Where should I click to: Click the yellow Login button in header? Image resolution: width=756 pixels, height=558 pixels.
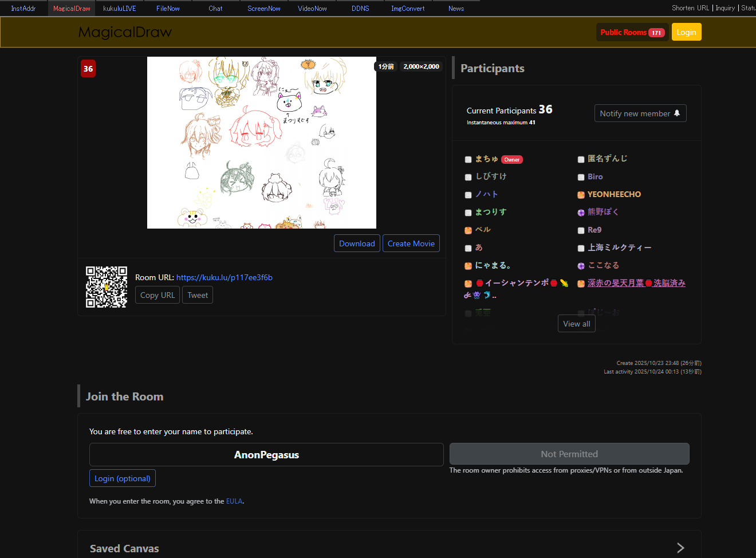pos(686,32)
